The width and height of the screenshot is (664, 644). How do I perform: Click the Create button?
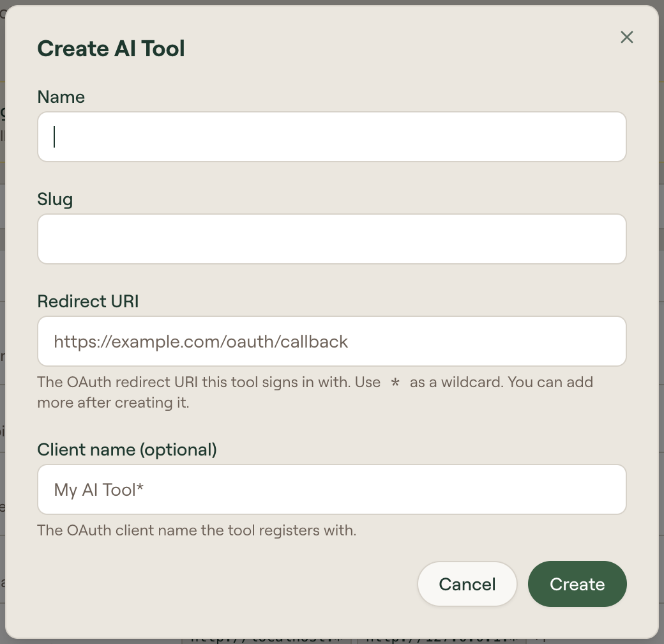(x=577, y=584)
